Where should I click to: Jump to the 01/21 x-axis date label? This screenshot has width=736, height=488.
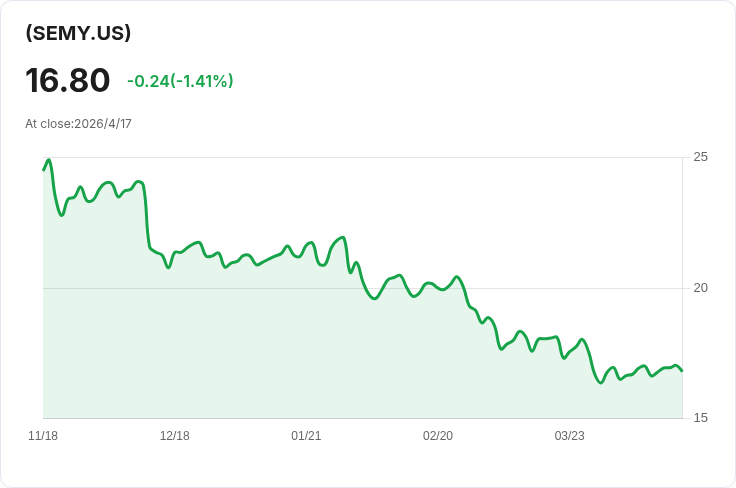point(306,436)
